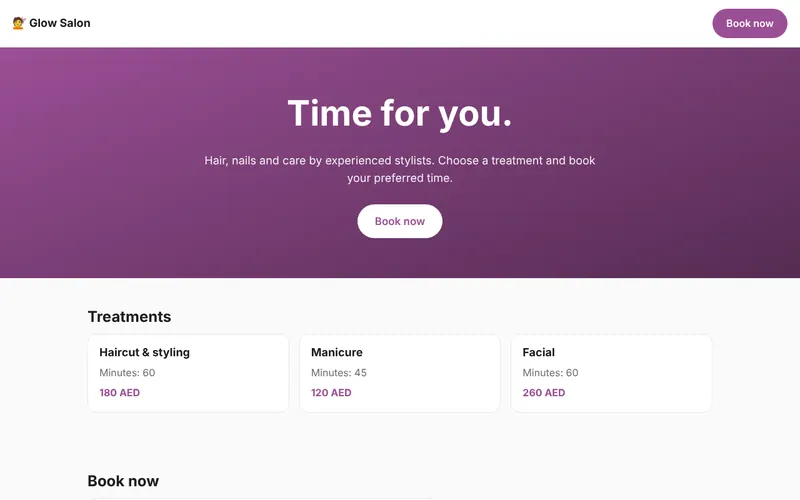Select the Haircut & styling treatment card
Viewport: 800px width, 500px height.
click(x=188, y=373)
